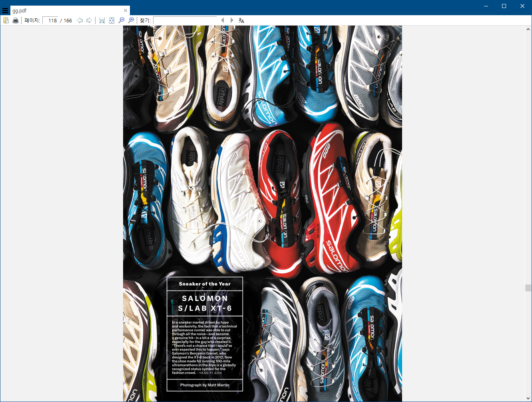Image resolution: width=532 pixels, height=402 pixels.
Task: Open the hamburger menu
Action: pos(5,11)
